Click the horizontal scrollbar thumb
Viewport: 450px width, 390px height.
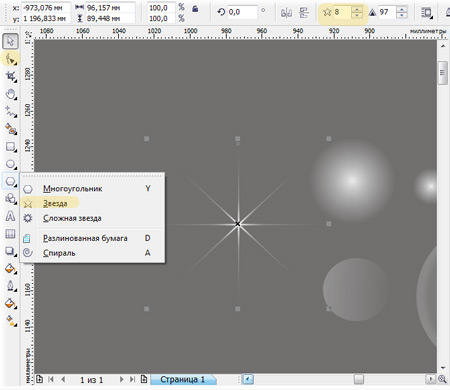[x=359, y=379]
